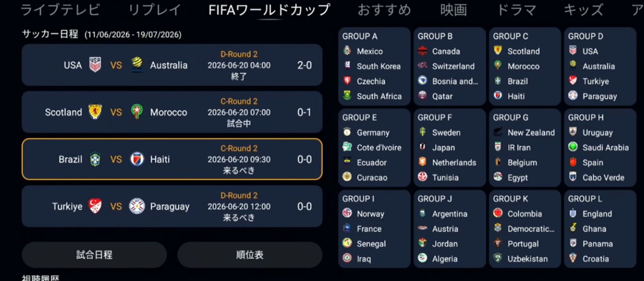This screenshot has width=644, height=281.
Task: Click the Scotland lion crest in match list
Action: (x=95, y=112)
